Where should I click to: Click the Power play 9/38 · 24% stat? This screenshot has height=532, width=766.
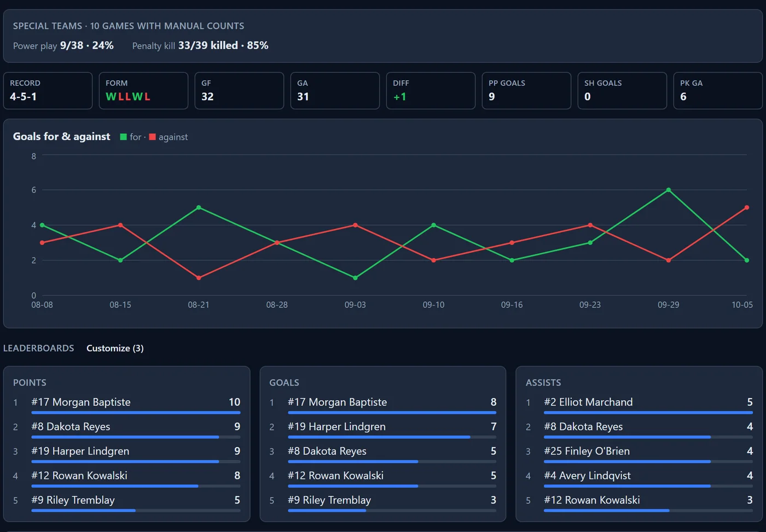(x=63, y=45)
